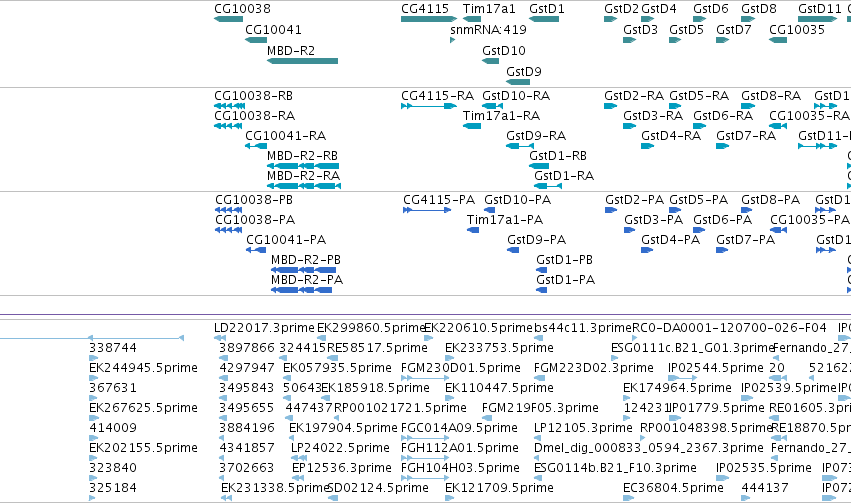Click the CG10041-RA transcript label
This screenshot has width=851, height=503.
tap(285, 136)
